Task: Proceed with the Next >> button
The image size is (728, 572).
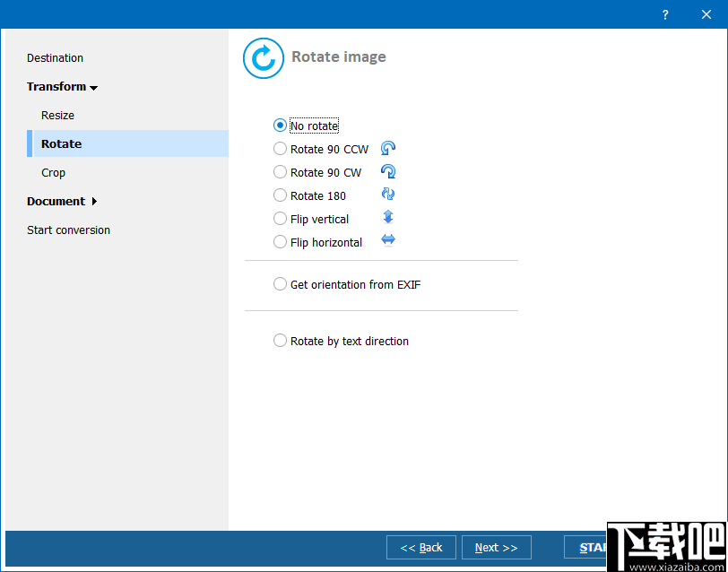Action: click(x=497, y=548)
